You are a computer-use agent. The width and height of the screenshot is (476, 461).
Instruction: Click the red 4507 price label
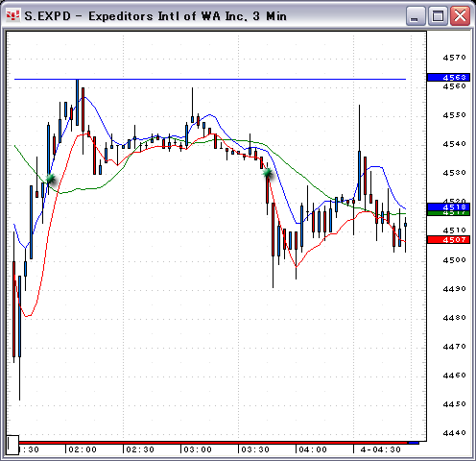point(449,239)
